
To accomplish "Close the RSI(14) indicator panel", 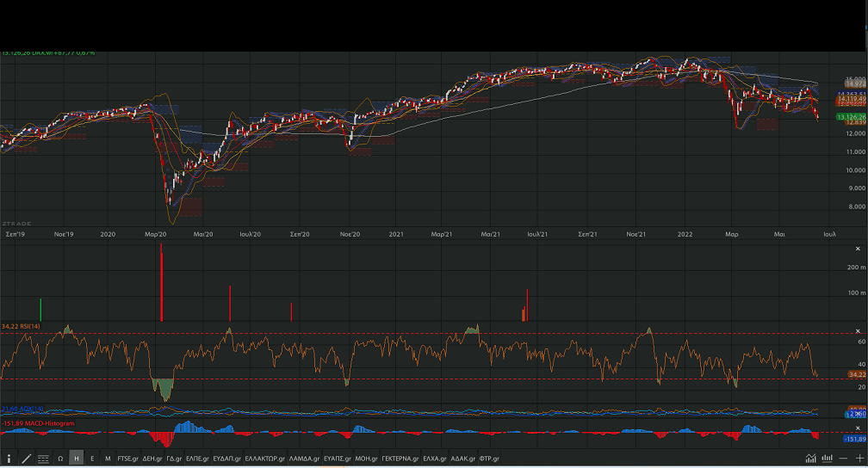I will [x=857, y=330].
